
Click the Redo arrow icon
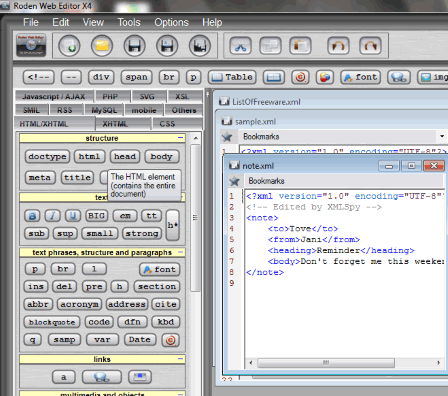pyautogui.click(x=370, y=46)
